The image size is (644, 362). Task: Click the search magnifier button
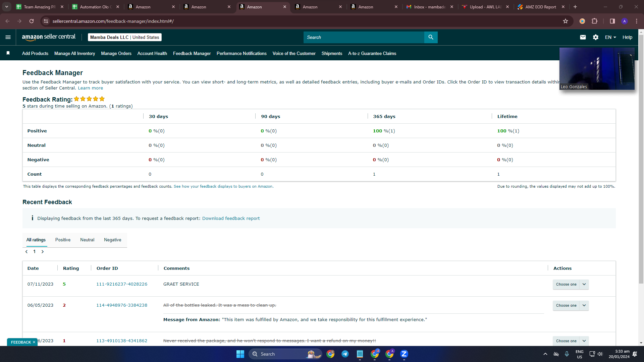431,37
